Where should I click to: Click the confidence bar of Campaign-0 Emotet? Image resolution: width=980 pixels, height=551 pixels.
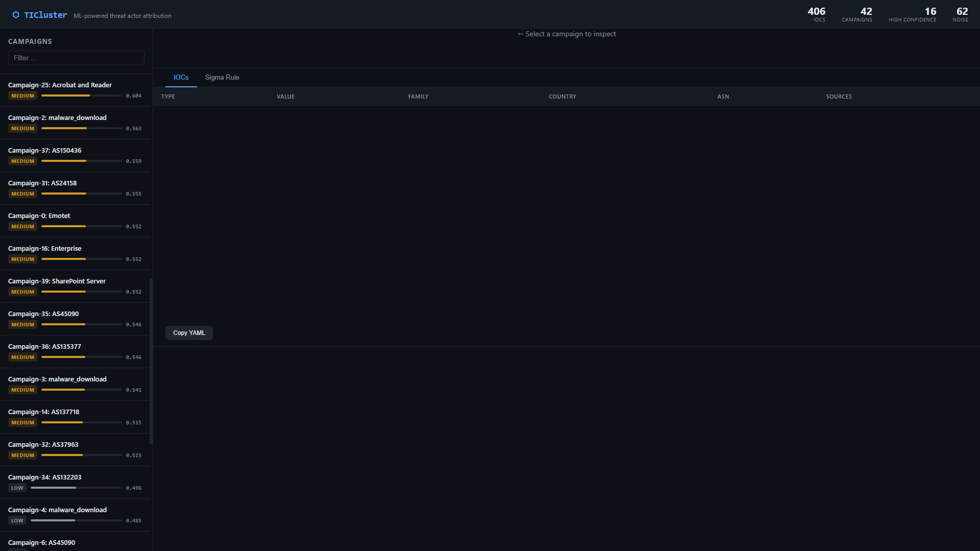82,226
